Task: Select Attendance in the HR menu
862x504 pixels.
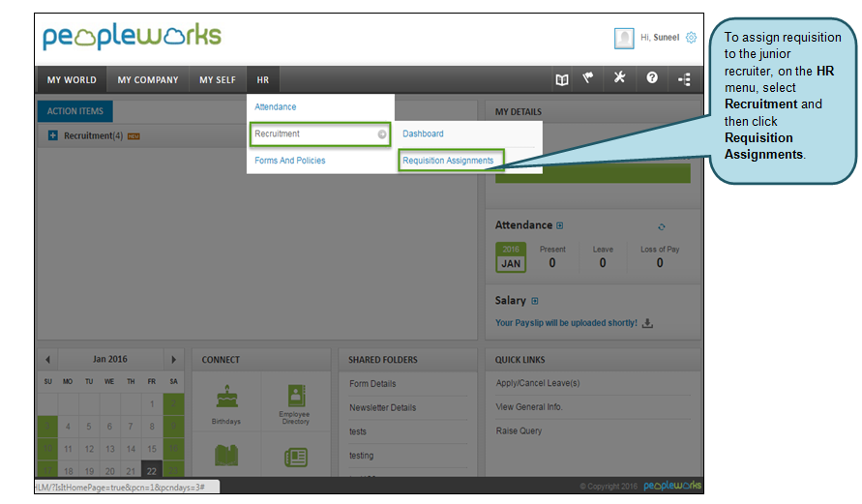Action: point(276,106)
